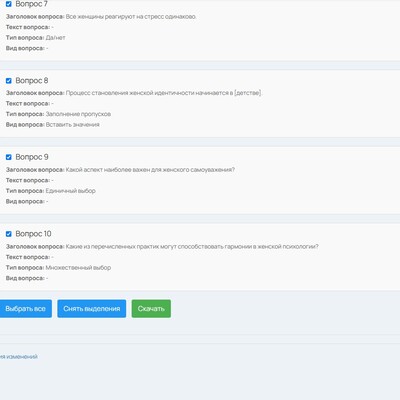Uncheck the Вопрос 7 checkbox
Image resolution: width=400 pixels, height=400 pixels.
pyautogui.click(x=9, y=4)
